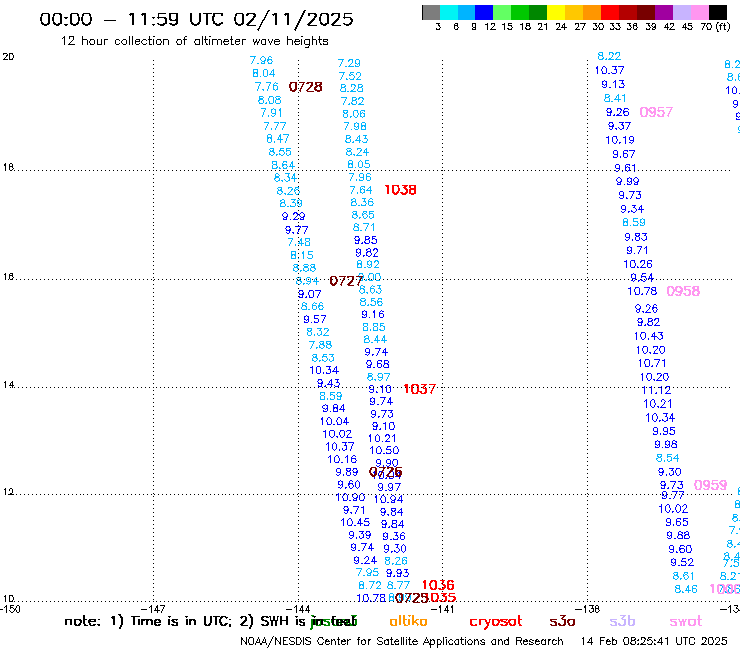Click the cryosat time label "1036"
The width and height of the screenshot is (740, 650).
(438, 585)
